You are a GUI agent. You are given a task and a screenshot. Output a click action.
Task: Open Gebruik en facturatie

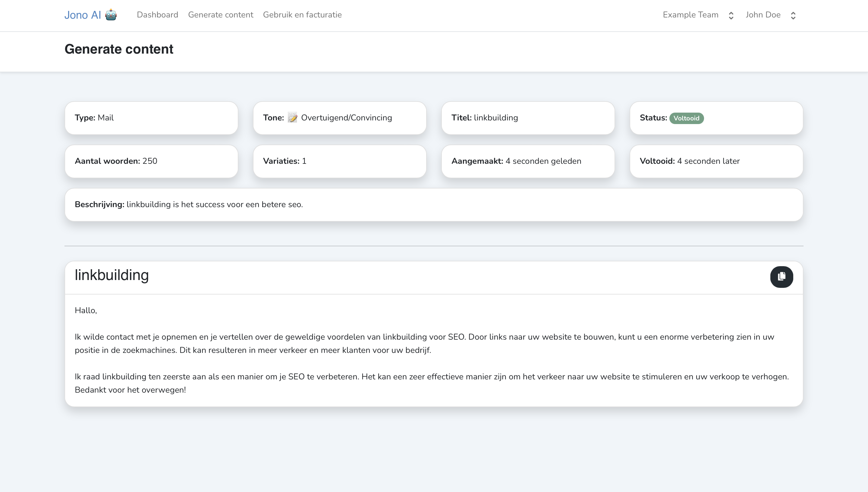pos(303,14)
